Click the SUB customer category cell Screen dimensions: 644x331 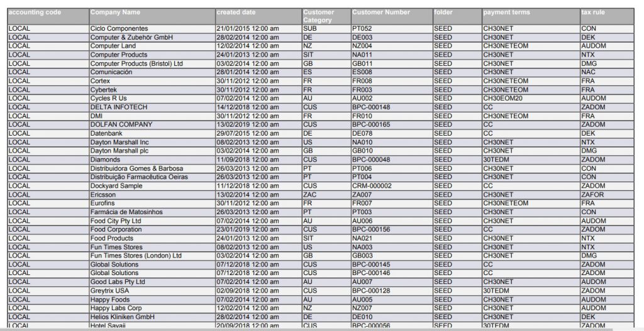(326, 29)
